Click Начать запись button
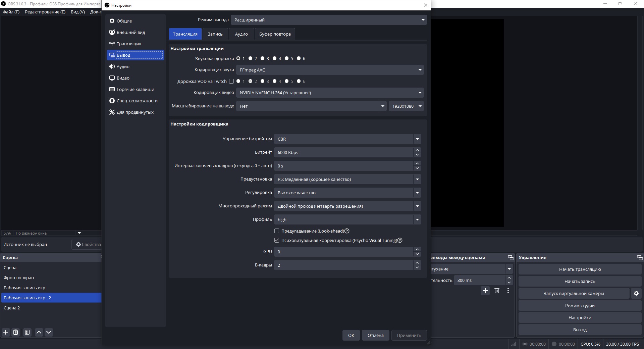The height and width of the screenshot is (349, 644). pos(580,281)
